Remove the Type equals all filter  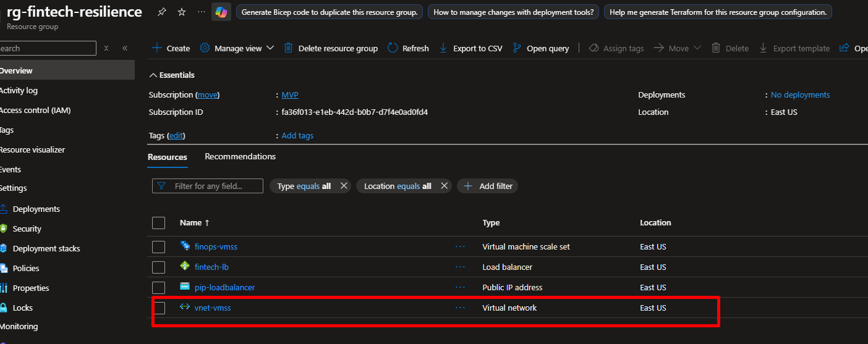point(344,186)
